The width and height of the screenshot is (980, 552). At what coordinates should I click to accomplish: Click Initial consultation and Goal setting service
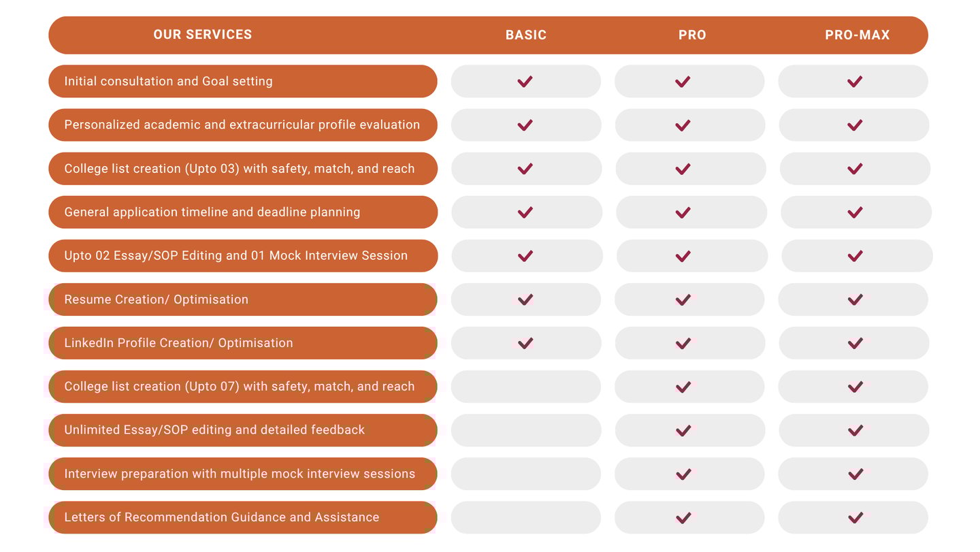tap(168, 82)
